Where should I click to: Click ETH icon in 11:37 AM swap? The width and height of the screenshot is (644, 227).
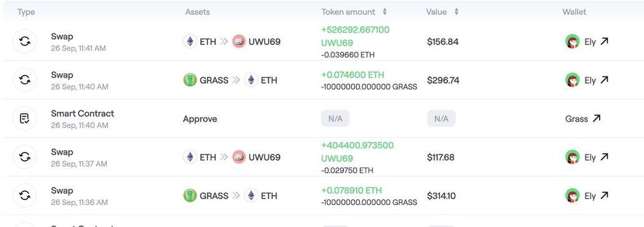click(190, 157)
